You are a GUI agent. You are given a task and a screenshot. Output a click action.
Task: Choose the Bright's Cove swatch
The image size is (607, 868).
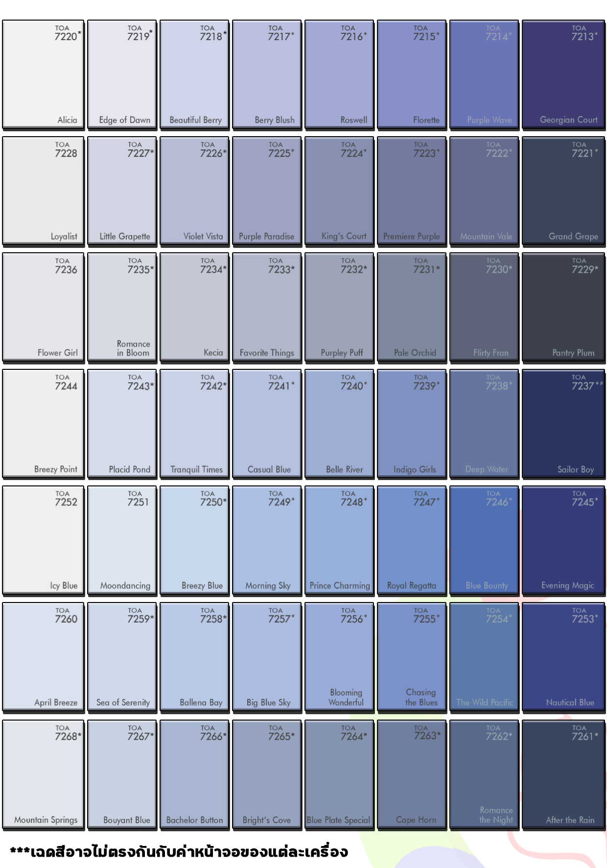(267, 774)
